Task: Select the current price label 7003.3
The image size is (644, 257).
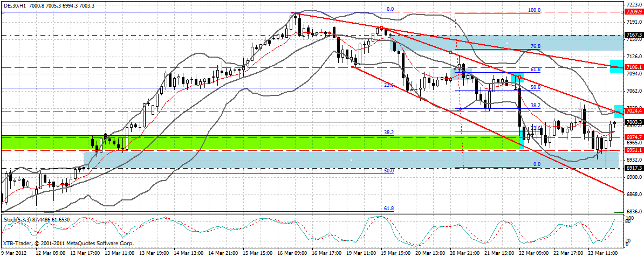Action: coord(633,122)
